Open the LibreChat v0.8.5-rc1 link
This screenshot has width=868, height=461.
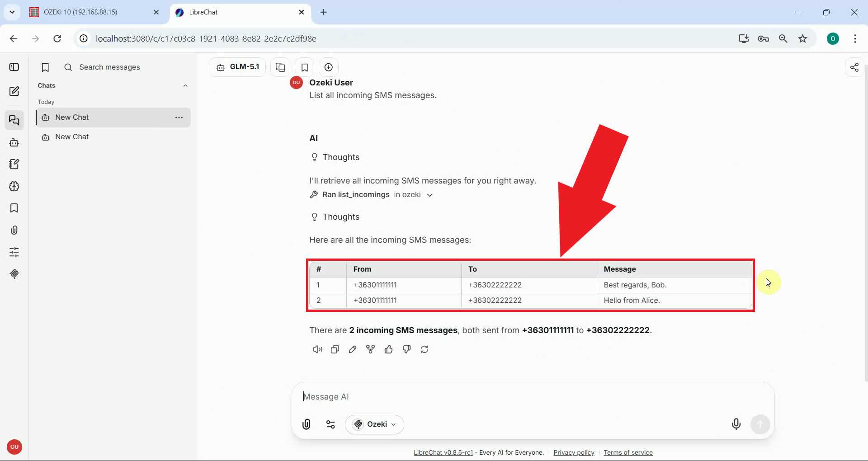(443, 453)
